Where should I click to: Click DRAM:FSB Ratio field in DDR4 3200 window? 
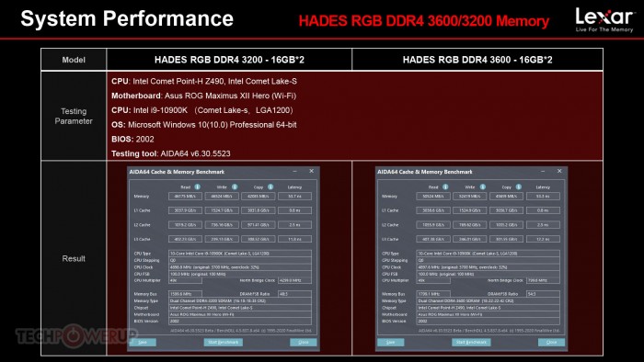coord(294,294)
